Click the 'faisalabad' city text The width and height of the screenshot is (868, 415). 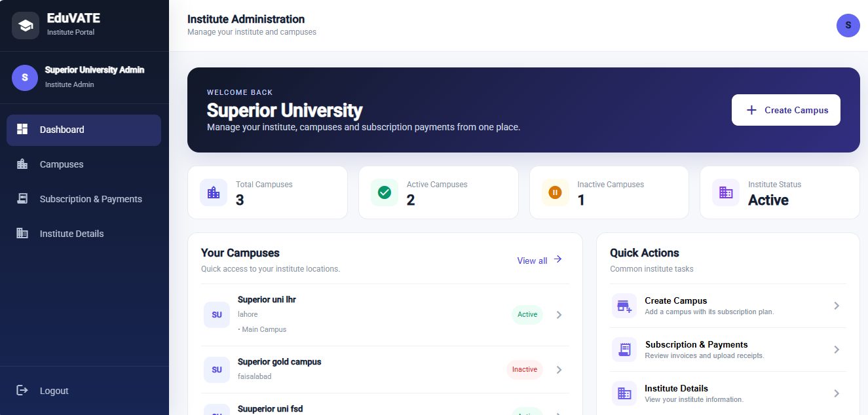click(254, 376)
